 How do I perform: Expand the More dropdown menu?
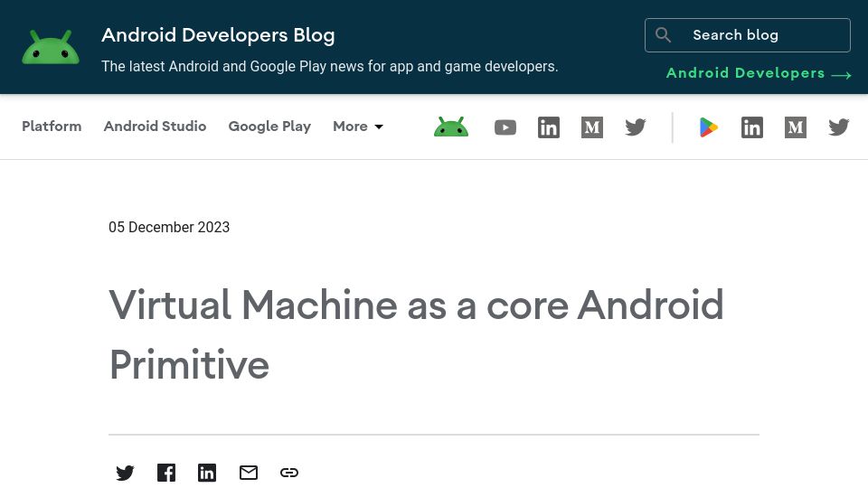[358, 127]
